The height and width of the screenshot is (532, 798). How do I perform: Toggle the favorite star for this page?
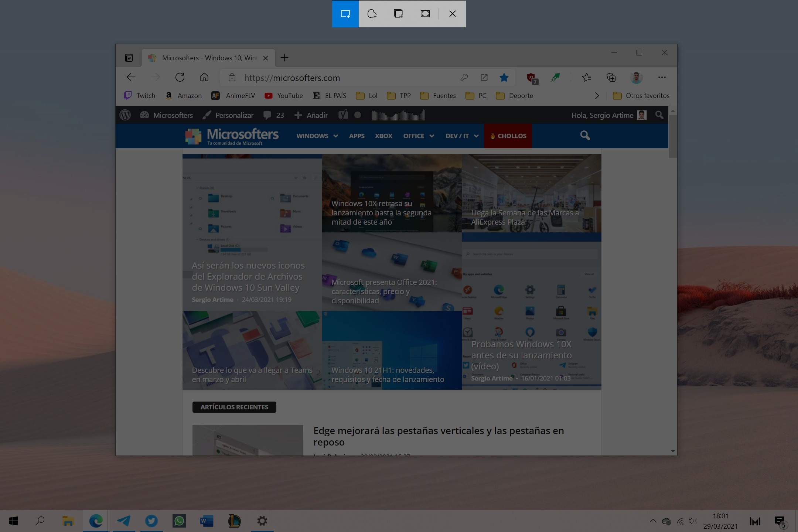pyautogui.click(x=504, y=78)
